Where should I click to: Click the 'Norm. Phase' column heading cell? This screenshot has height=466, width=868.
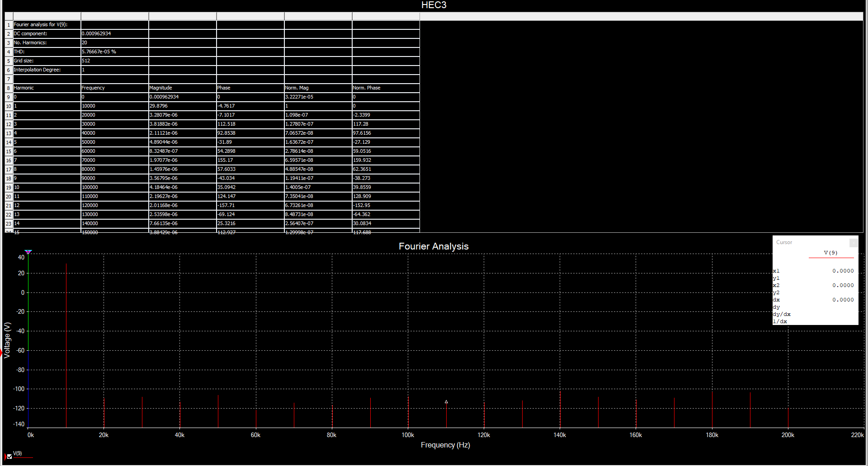click(386, 88)
